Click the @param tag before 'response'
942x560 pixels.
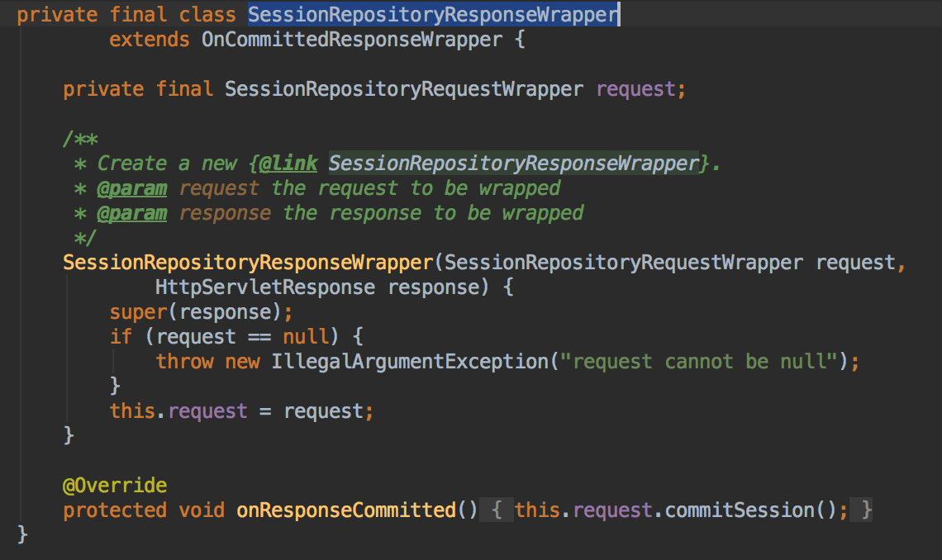click(x=132, y=213)
